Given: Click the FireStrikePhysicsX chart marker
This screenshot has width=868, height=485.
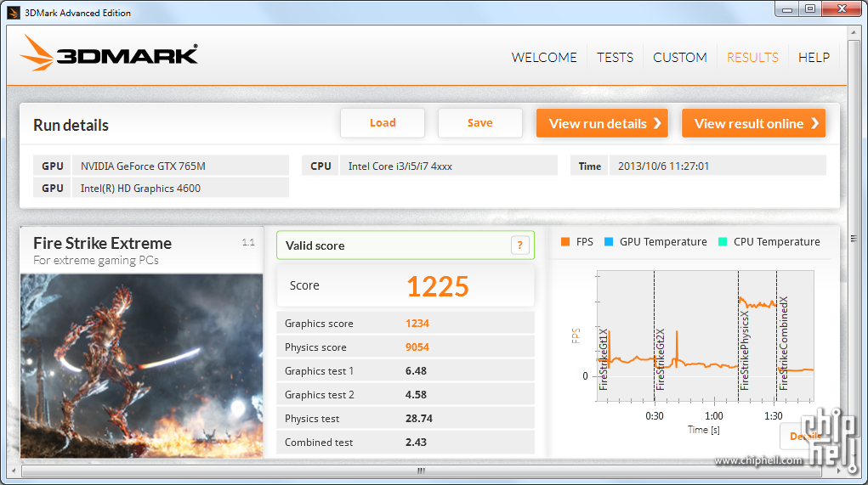Looking at the screenshot, I should [744, 350].
